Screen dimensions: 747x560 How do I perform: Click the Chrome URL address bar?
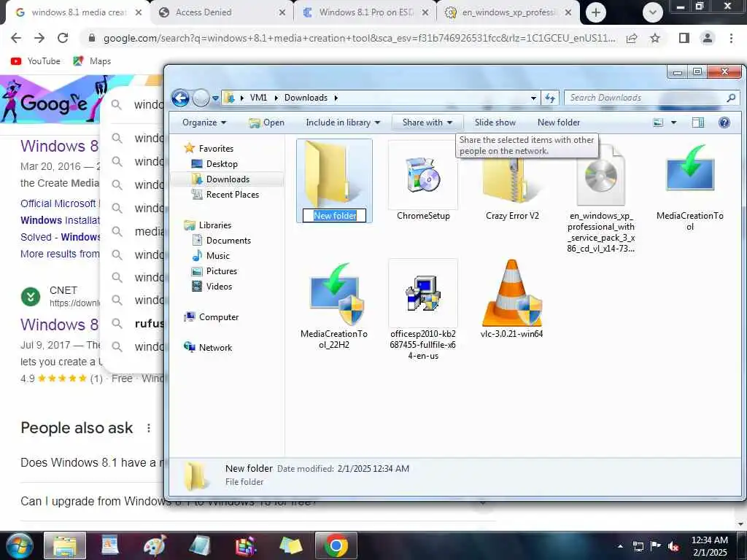pyautogui.click(x=360, y=38)
